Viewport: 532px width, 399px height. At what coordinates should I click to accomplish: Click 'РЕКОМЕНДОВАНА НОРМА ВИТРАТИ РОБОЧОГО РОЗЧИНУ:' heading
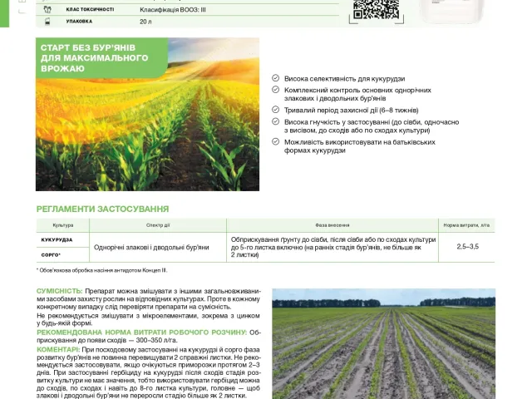pyautogui.click(x=142, y=332)
